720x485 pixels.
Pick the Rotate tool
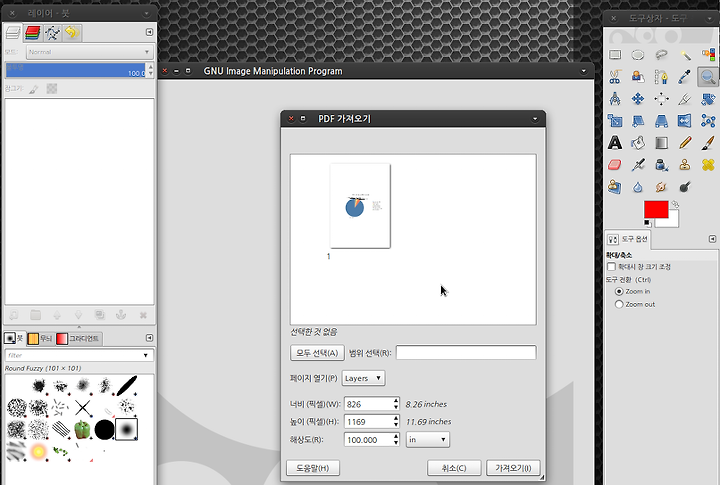pyautogui.click(x=708, y=99)
